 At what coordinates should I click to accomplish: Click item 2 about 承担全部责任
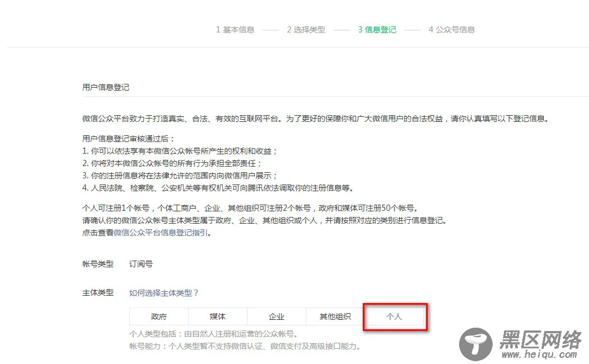point(172,164)
